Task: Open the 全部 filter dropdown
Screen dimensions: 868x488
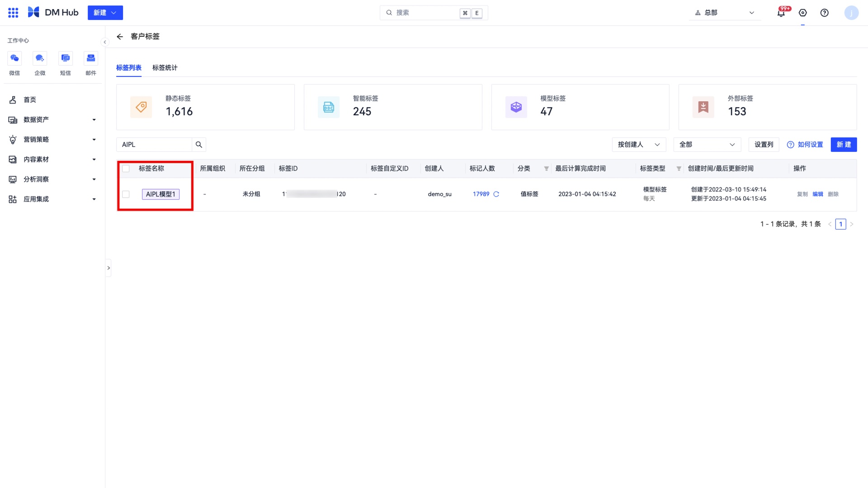Action: tap(707, 145)
